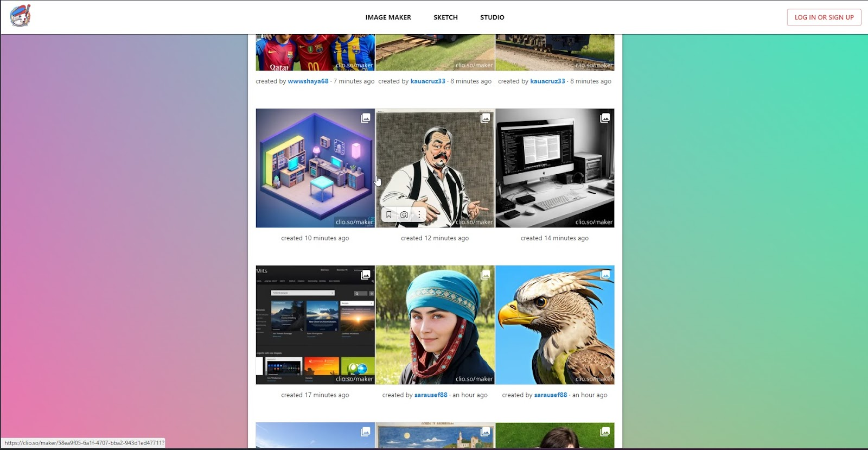Click the Clio painter mascot logo
868x450 pixels.
coord(21,16)
